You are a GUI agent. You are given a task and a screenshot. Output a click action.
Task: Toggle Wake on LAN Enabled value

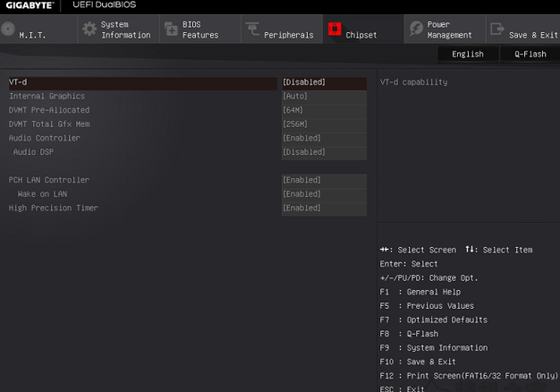324,194
